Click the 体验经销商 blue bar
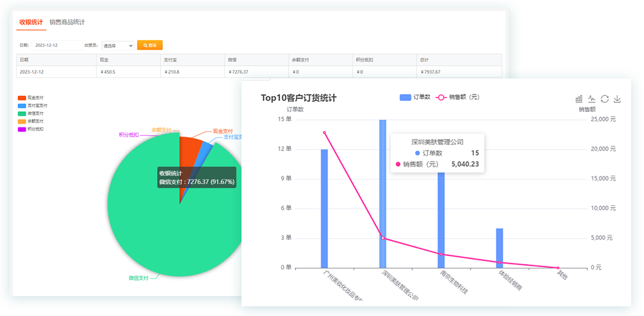644x316 pixels. [x=500, y=248]
